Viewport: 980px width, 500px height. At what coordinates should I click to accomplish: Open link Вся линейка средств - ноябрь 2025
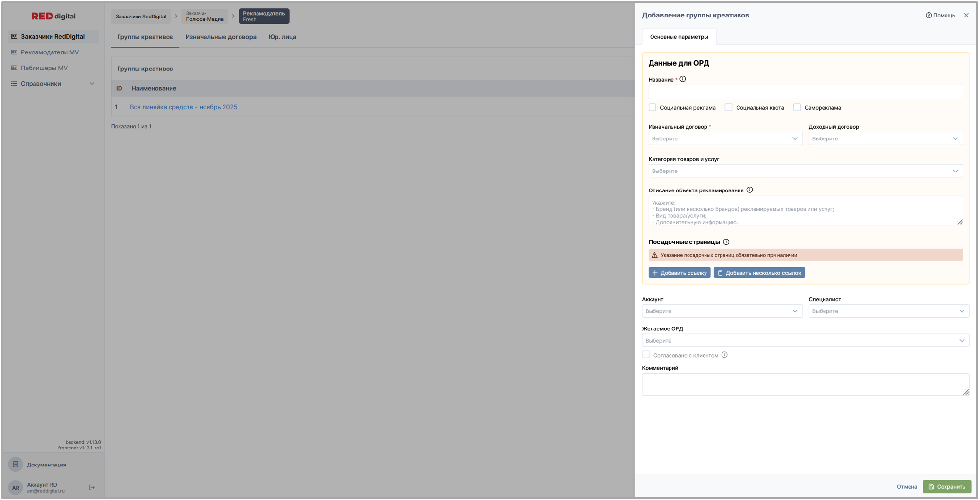pyautogui.click(x=183, y=107)
